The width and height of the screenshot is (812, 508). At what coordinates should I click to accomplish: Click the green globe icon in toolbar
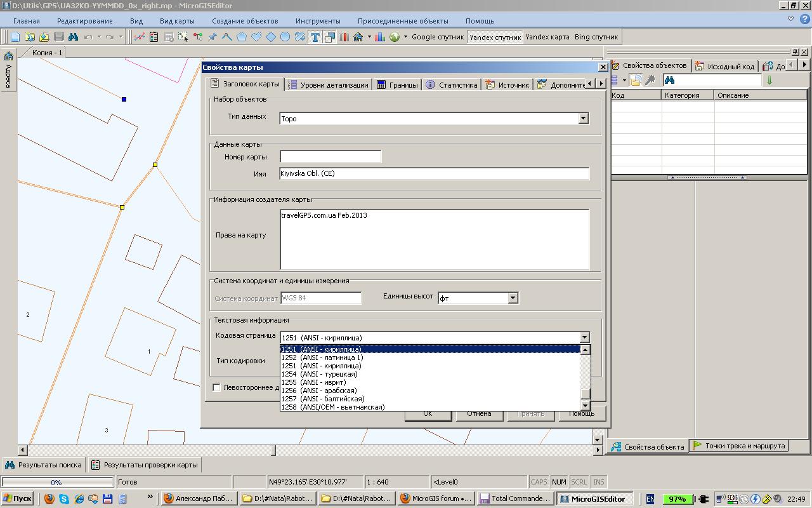[395, 37]
